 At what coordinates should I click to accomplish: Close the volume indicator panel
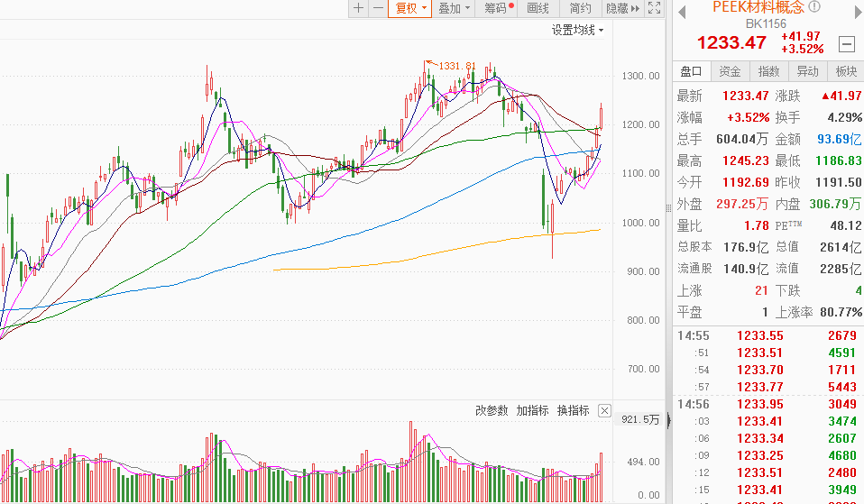(604, 410)
